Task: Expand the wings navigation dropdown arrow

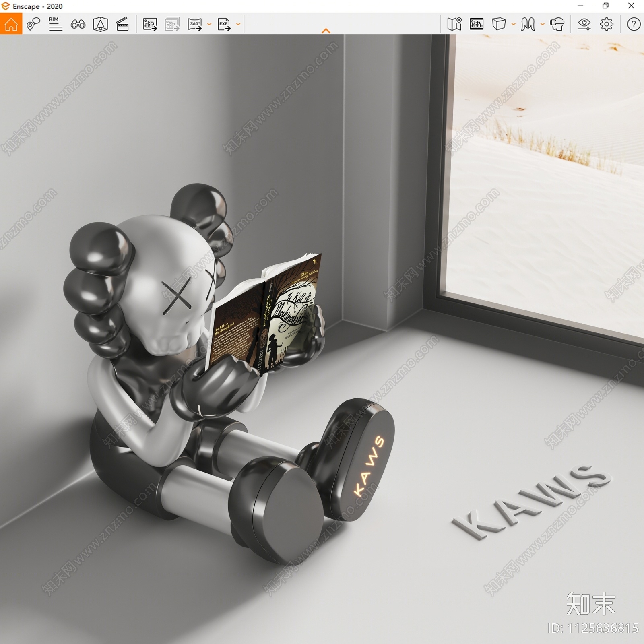Action: pos(543,24)
